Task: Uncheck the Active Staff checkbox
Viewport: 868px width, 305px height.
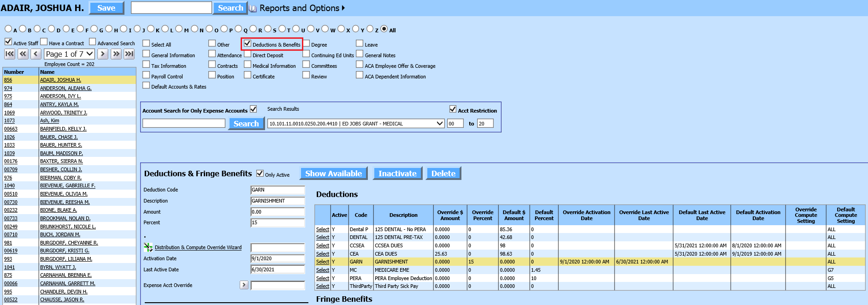Action: click(8, 42)
